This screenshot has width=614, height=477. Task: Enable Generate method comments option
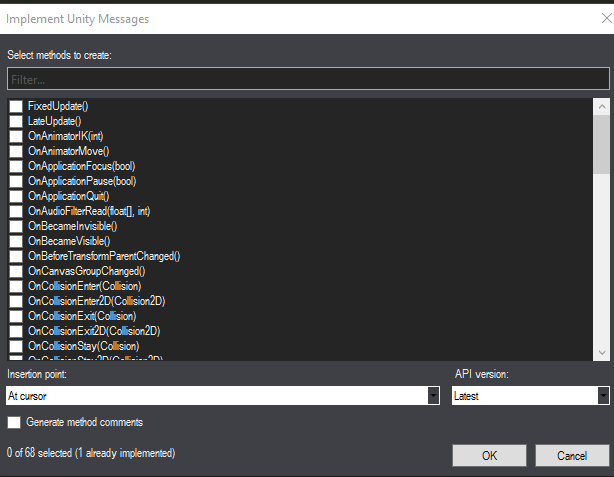click(x=15, y=423)
